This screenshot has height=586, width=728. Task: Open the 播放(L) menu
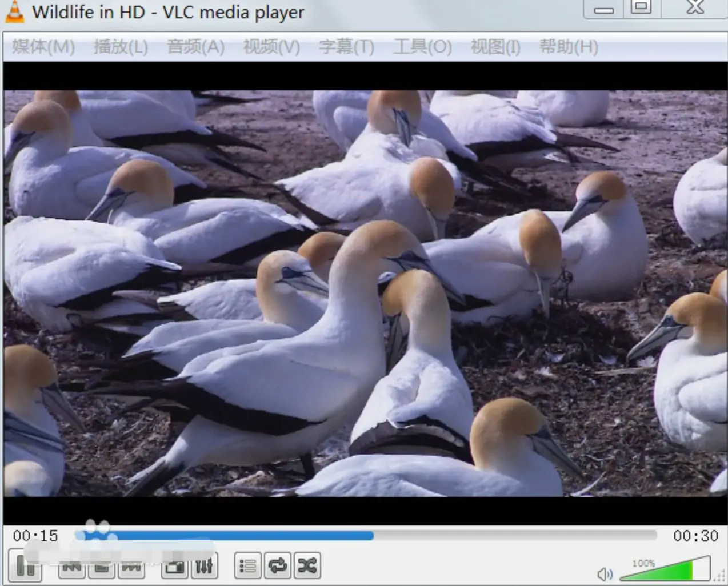coord(121,47)
